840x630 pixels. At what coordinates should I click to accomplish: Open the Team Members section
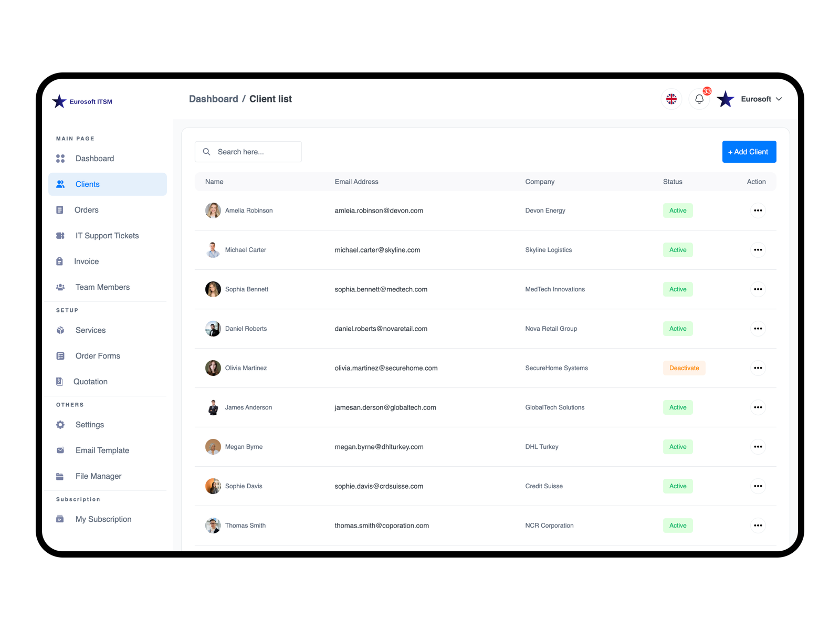coord(102,287)
